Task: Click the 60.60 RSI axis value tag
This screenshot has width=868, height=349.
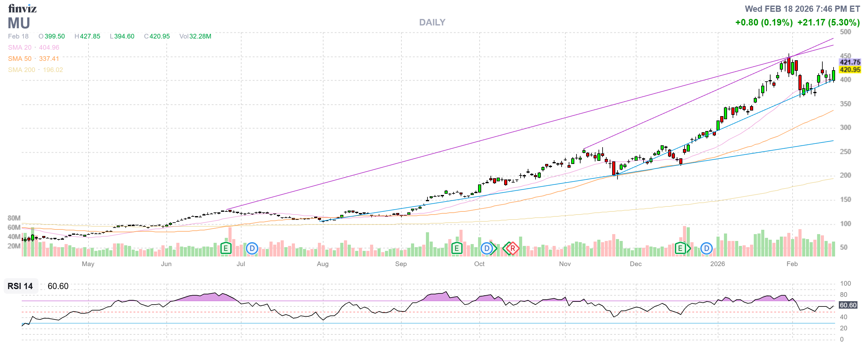Action: click(x=848, y=305)
